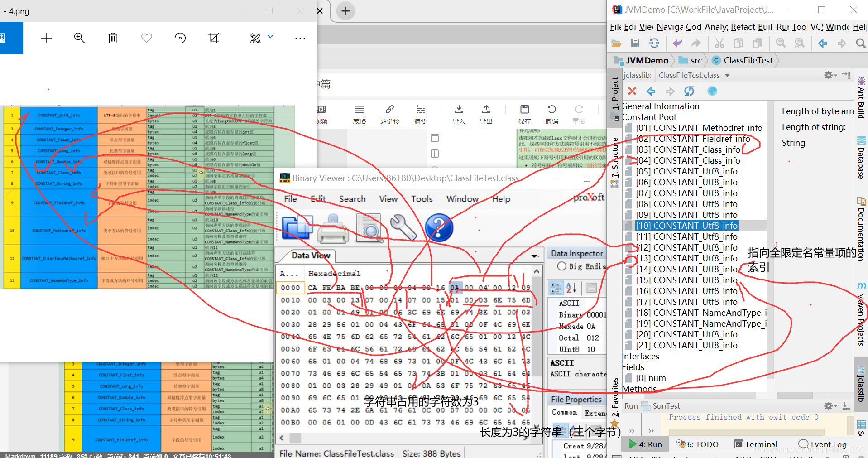The width and height of the screenshot is (868, 458).
Task: Click hex byte CA in row 0000
Action: tap(312, 288)
